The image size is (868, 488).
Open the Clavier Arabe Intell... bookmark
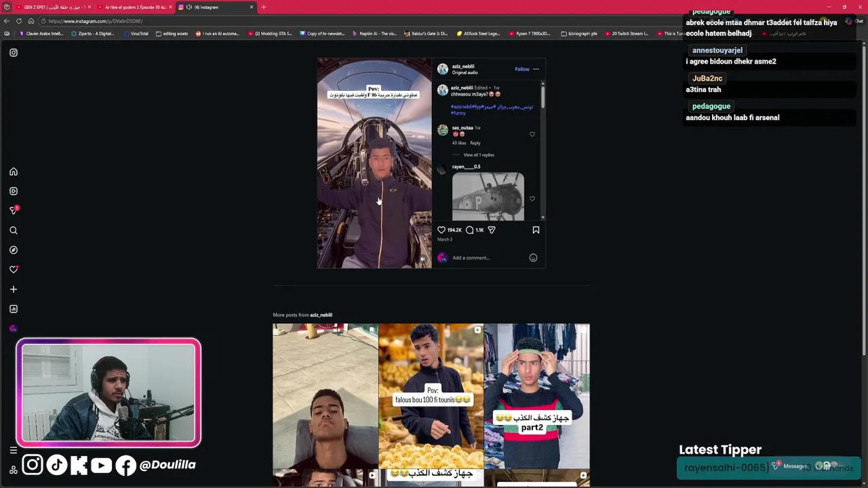click(41, 33)
